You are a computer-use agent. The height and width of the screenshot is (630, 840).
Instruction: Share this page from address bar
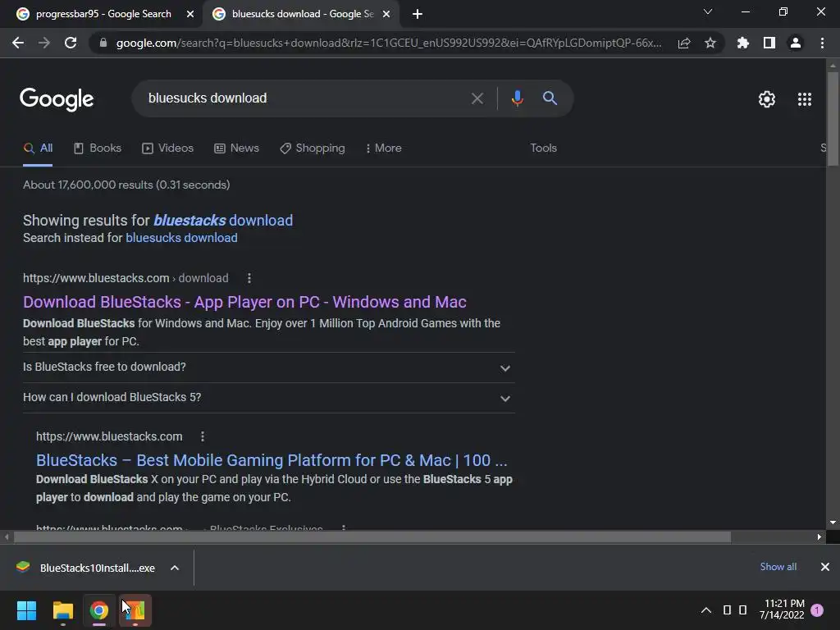click(684, 43)
